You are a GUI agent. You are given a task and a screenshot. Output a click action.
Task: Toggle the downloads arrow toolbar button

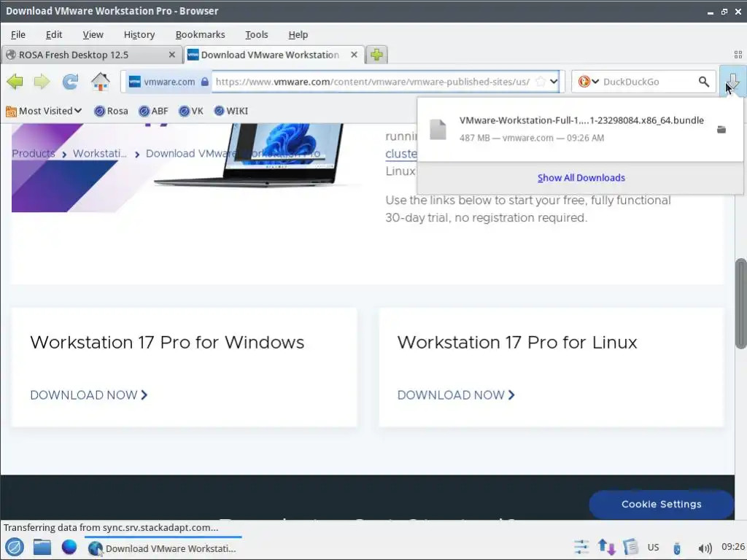pos(732,82)
